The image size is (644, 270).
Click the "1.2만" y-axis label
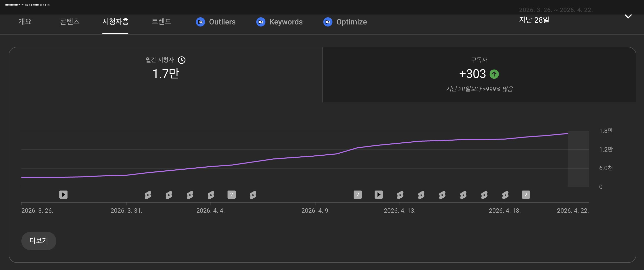(x=606, y=150)
